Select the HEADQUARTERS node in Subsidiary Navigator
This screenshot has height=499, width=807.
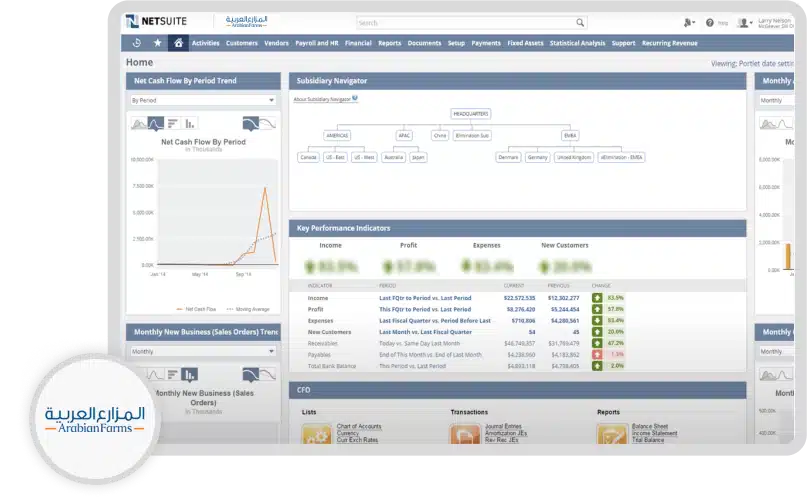tap(470, 114)
